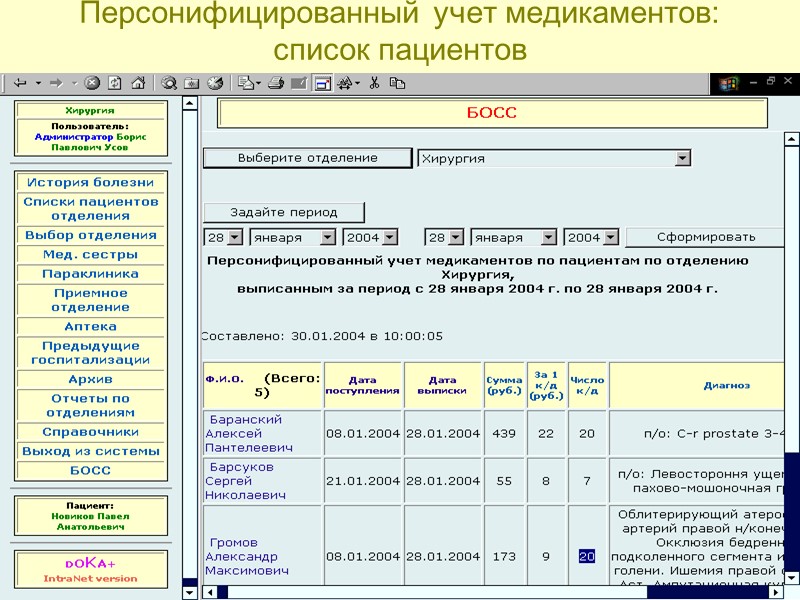
Task: Click the Дата выписки column header
Action: (442, 385)
